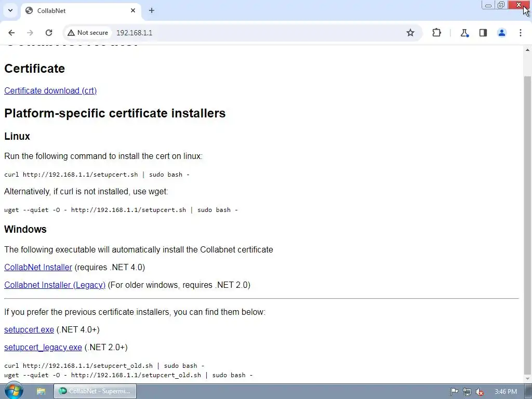Viewport: 532px width, 399px height.
Task: Select the CollabNet tab
Action: tap(81, 10)
